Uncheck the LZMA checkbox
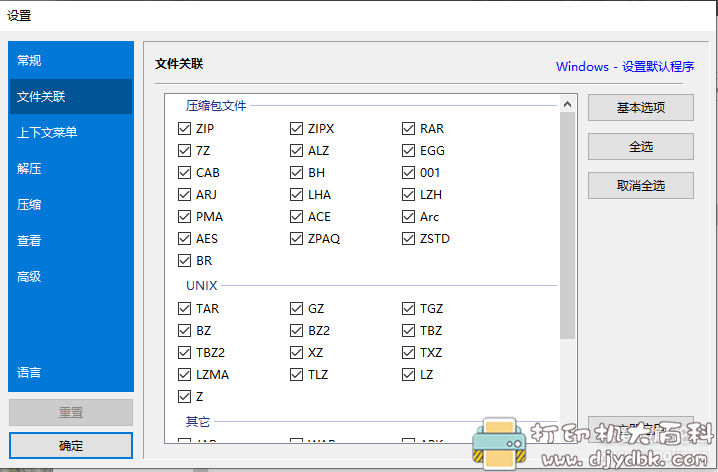718x472 pixels. (x=184, y=374)
